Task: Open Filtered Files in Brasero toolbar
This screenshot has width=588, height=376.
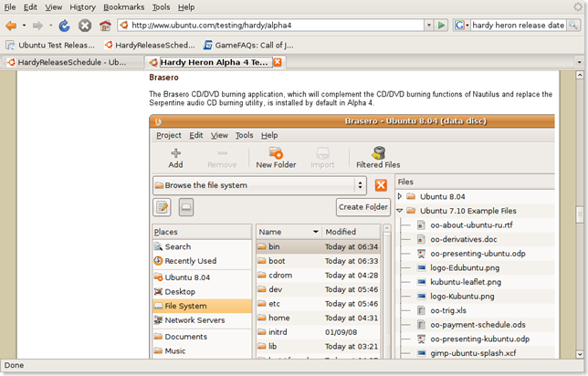Action: coord(378,158)
